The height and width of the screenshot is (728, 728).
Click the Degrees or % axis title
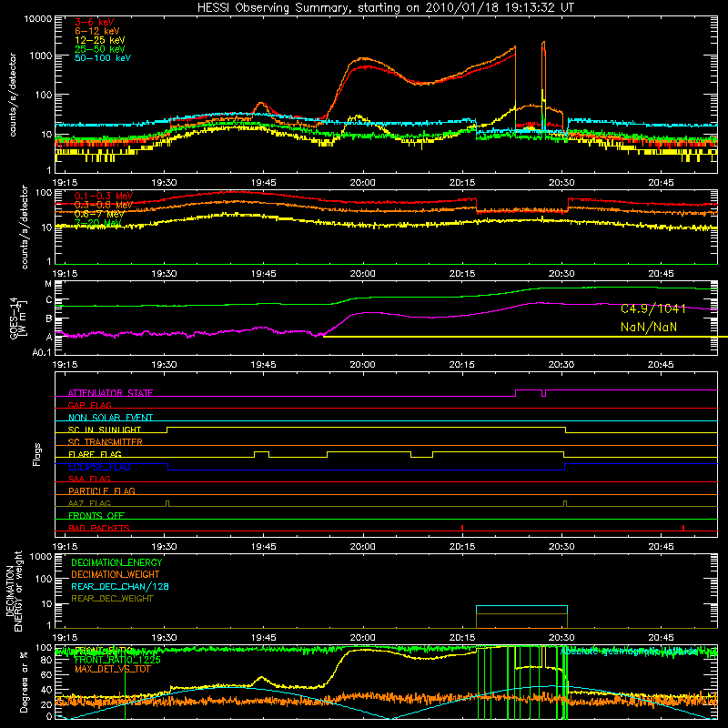coord(24,682)
